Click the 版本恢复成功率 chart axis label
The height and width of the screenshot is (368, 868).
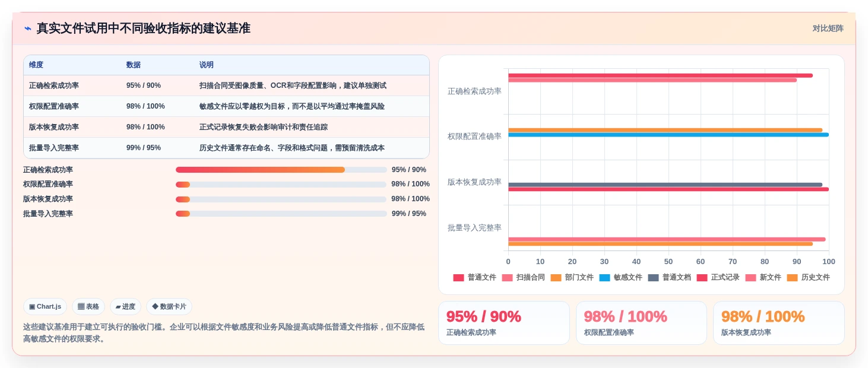(474, 182)
